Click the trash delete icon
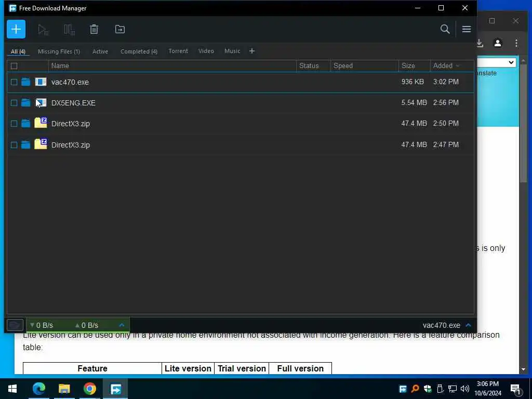 pos(94,29)
